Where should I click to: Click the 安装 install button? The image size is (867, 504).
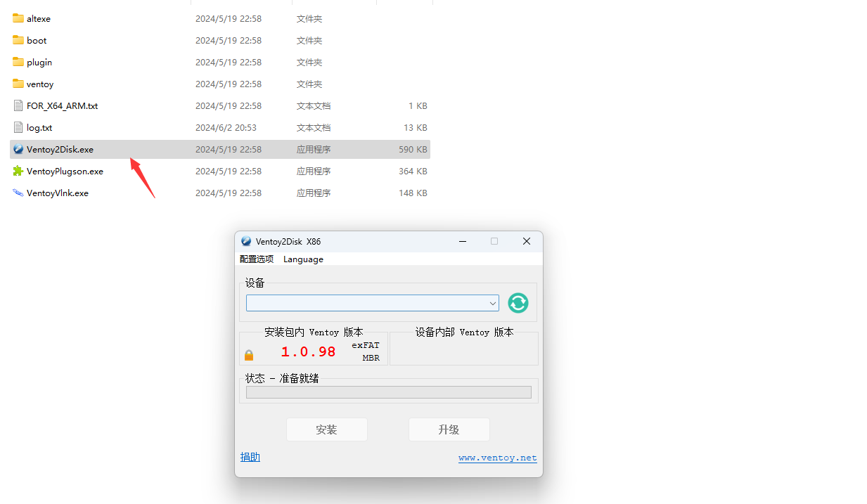click(x=327, y=429)
